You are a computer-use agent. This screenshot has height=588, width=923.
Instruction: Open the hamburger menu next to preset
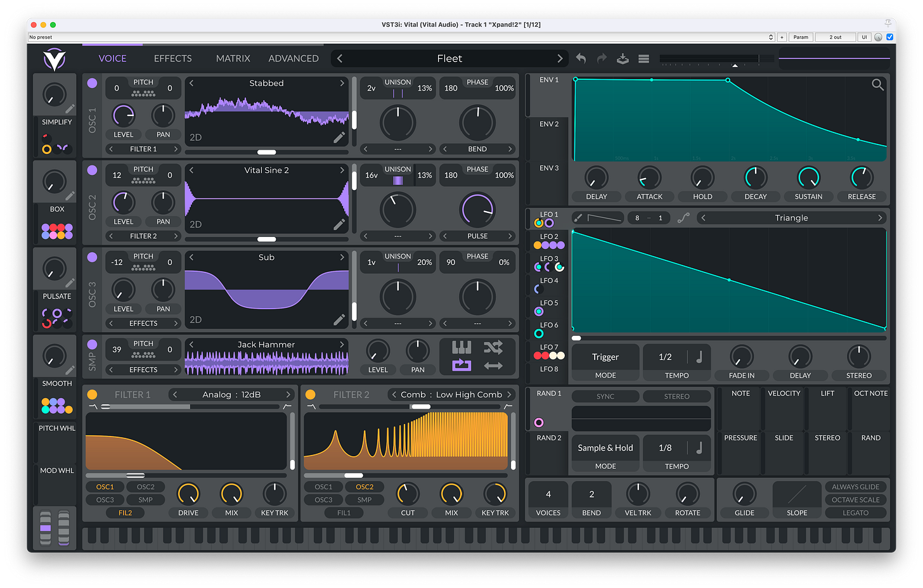click(x=643, y=58)
